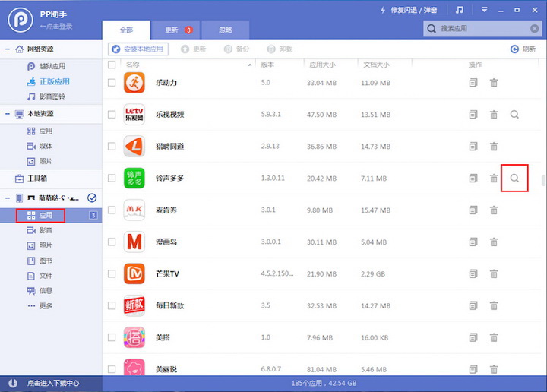Delete 芒果TV using its trash icon
The height and width of the screenshot is (392, 547).
click(494, 273)
